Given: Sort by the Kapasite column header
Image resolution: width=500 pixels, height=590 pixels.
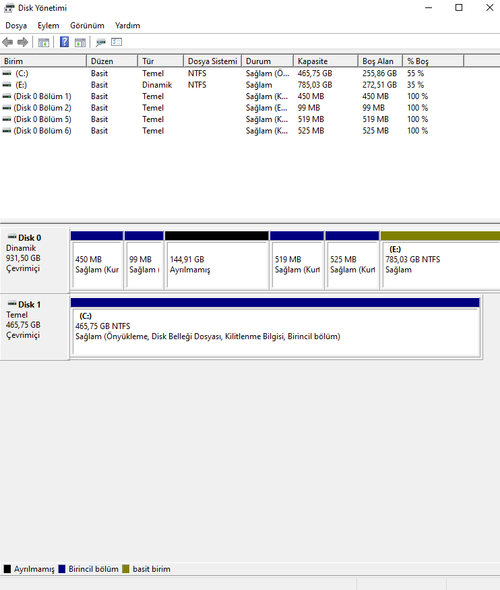Looking at the screenshot, I should [x=325, y=61].
